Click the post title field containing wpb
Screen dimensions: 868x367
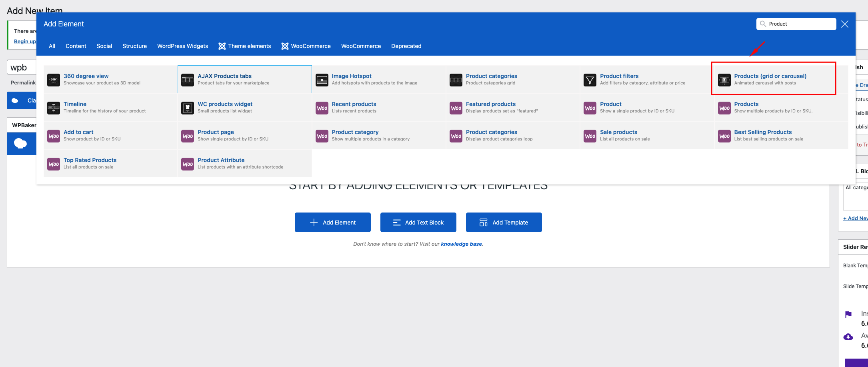(x=22, y=67)
